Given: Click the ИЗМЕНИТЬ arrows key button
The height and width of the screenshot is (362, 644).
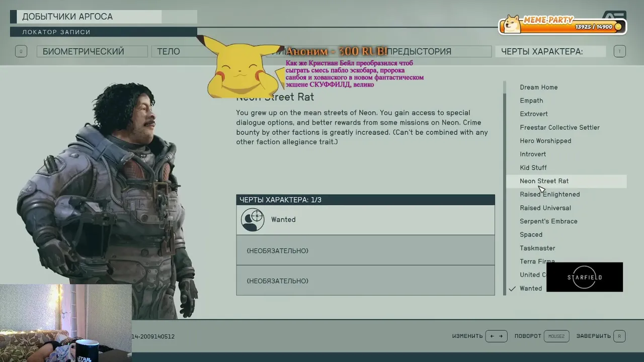Looking at the screenshot, I should [496, 336].
